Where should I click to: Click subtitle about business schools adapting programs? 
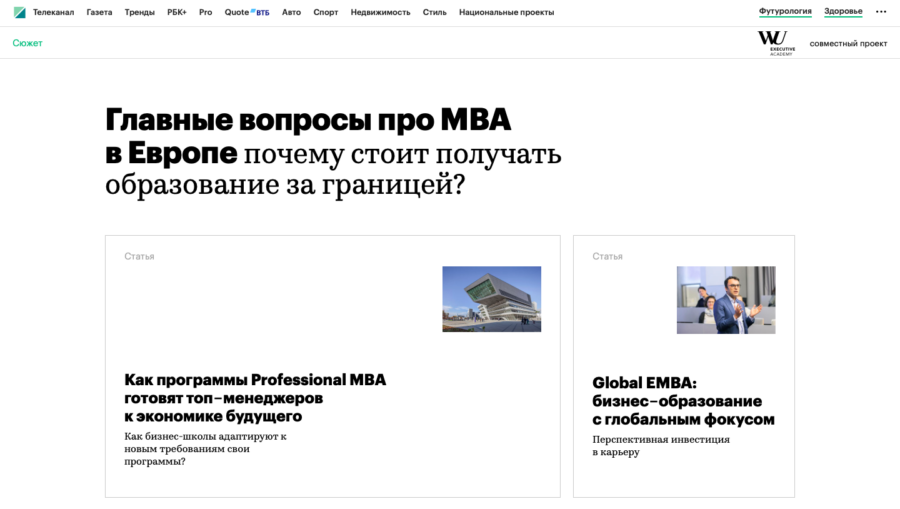(205, 449)
